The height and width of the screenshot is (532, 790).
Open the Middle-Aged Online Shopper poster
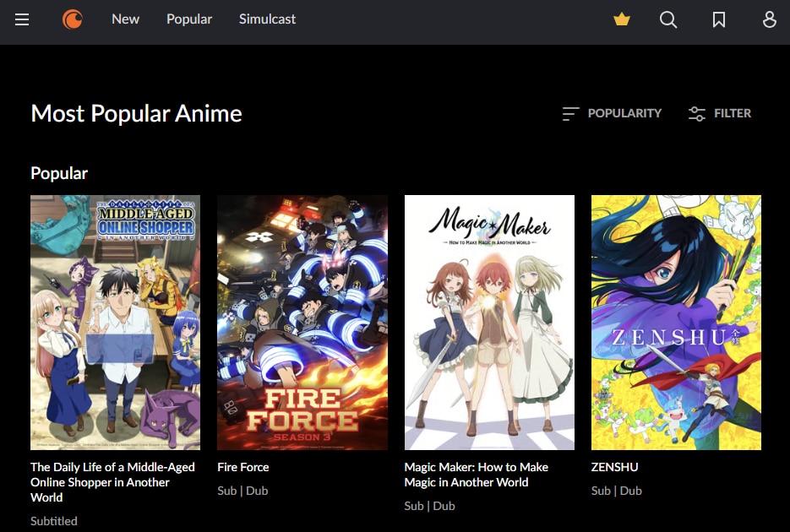116,323
